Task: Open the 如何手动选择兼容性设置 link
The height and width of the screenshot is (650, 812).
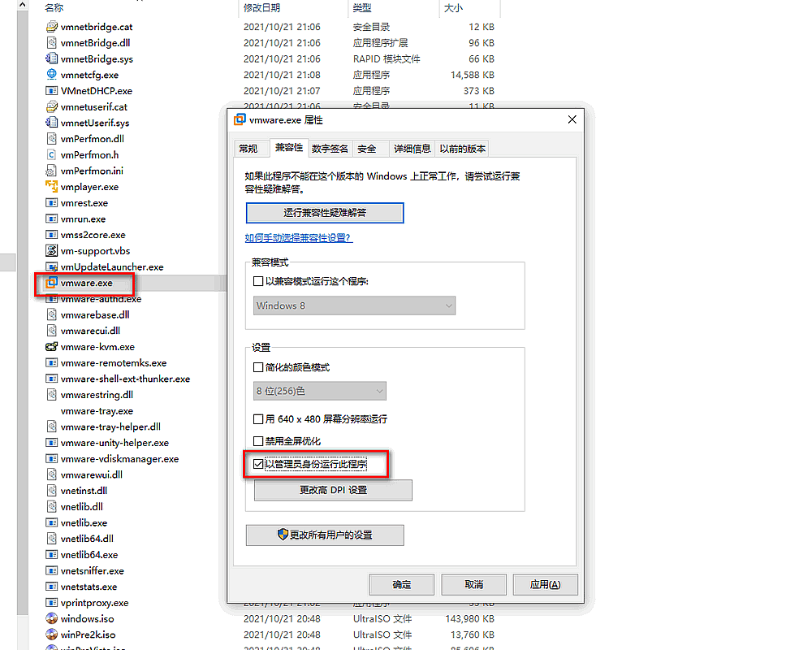Action: pyautogui.click(x=298, y=238)
